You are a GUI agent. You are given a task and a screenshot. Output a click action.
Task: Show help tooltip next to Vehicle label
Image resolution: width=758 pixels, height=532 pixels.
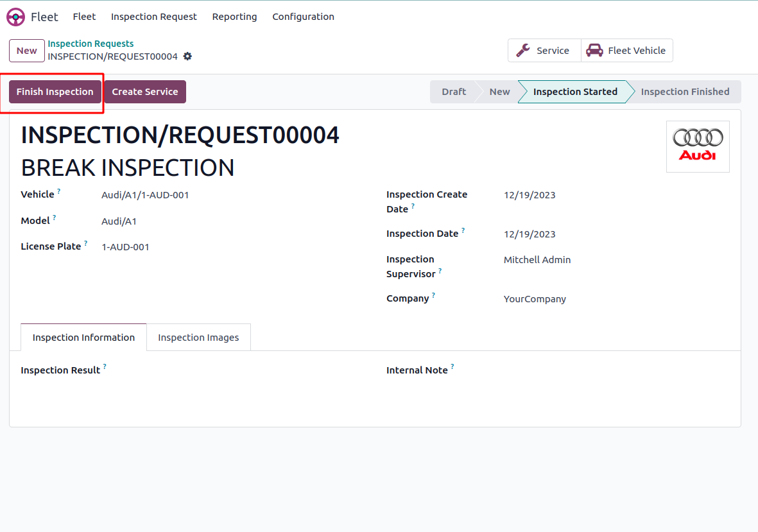[59, 191]
